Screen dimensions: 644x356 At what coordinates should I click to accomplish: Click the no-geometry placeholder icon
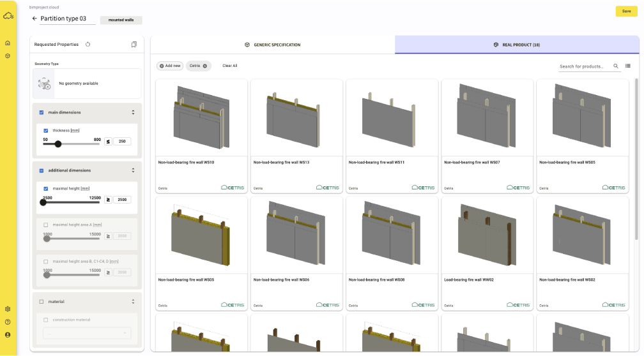click(44, 83)
